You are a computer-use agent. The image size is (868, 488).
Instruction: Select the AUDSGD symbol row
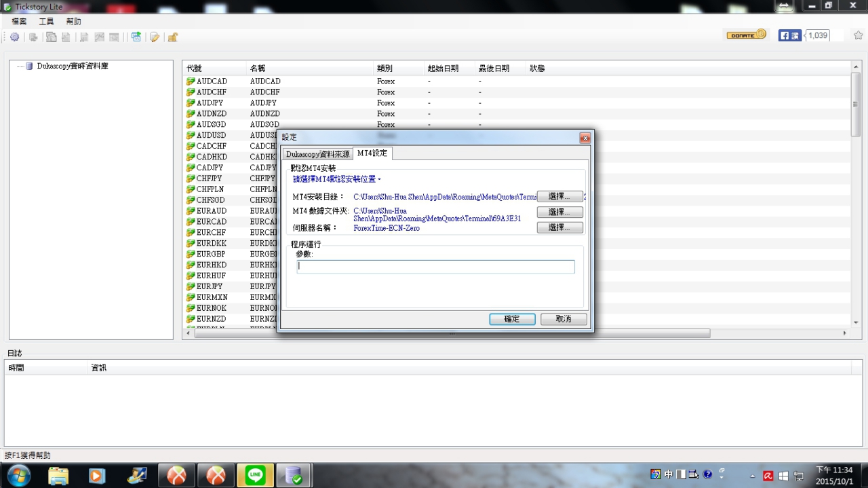pos(517,125)
